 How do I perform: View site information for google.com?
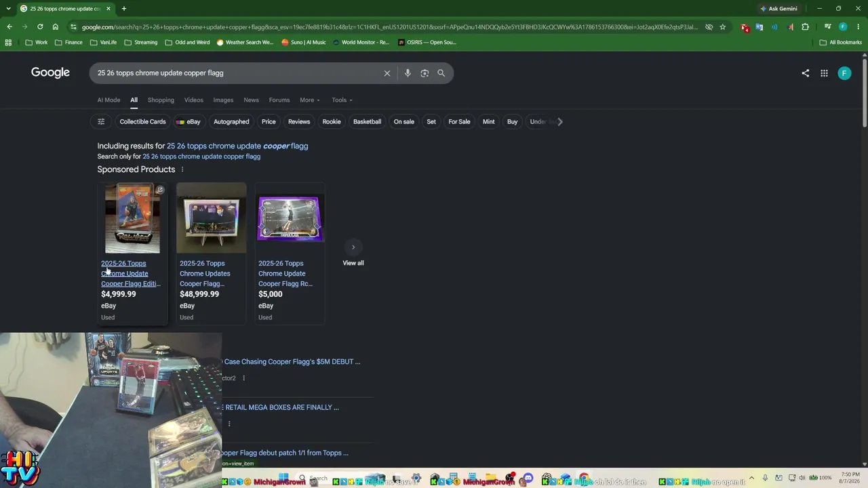click(73, 27)
